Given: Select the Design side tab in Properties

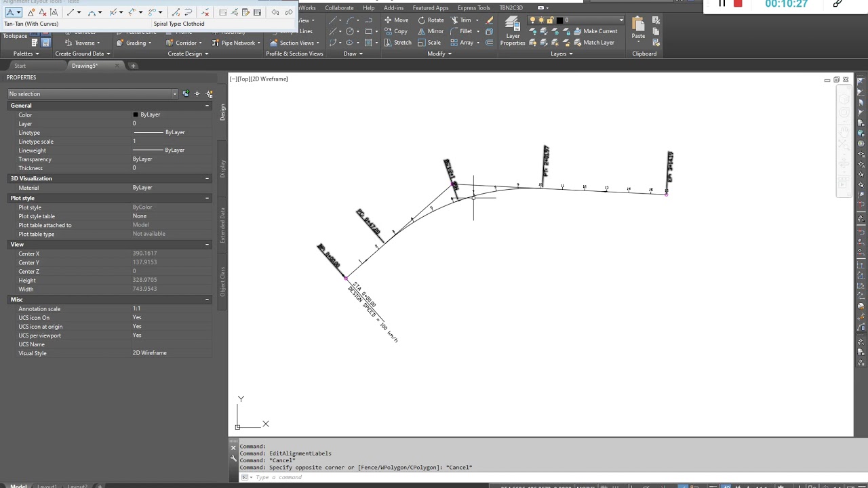Looking at the screenshot, I should click(x=222, y=113).
